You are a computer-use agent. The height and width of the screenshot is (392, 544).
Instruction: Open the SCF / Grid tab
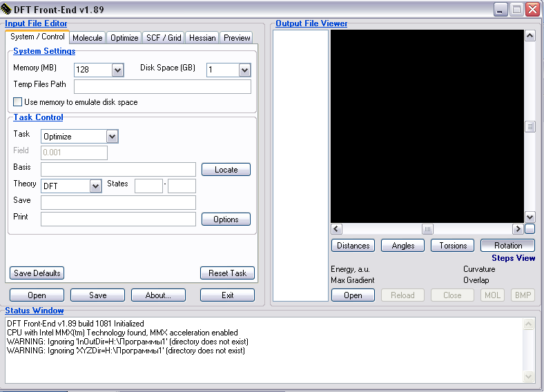click(x=164, y=38)
